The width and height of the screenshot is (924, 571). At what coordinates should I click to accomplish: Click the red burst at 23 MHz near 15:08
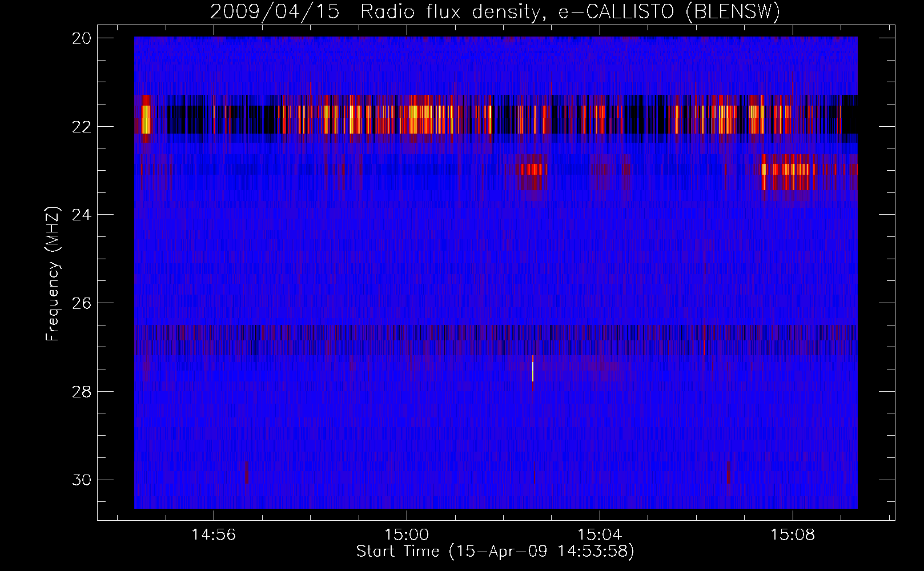tap(789, 171)
